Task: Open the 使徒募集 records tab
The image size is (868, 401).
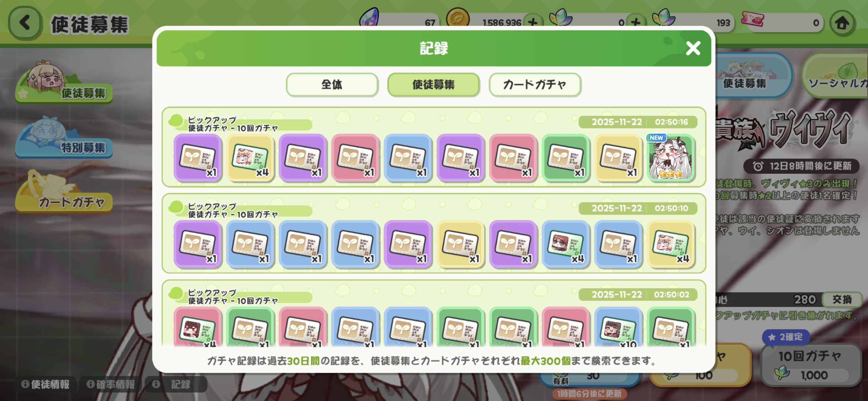Action: coord(433,85)
